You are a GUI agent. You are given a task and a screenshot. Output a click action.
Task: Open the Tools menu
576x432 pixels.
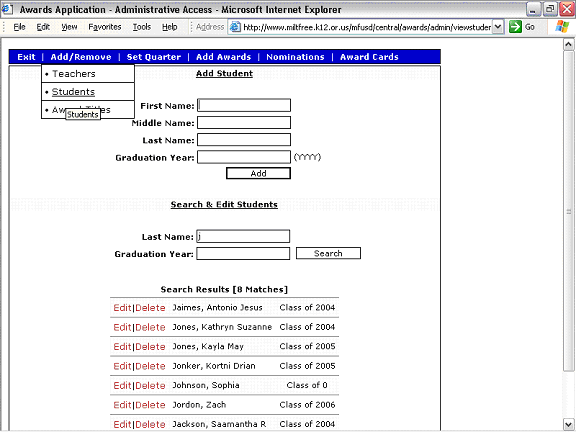(141, 27)
